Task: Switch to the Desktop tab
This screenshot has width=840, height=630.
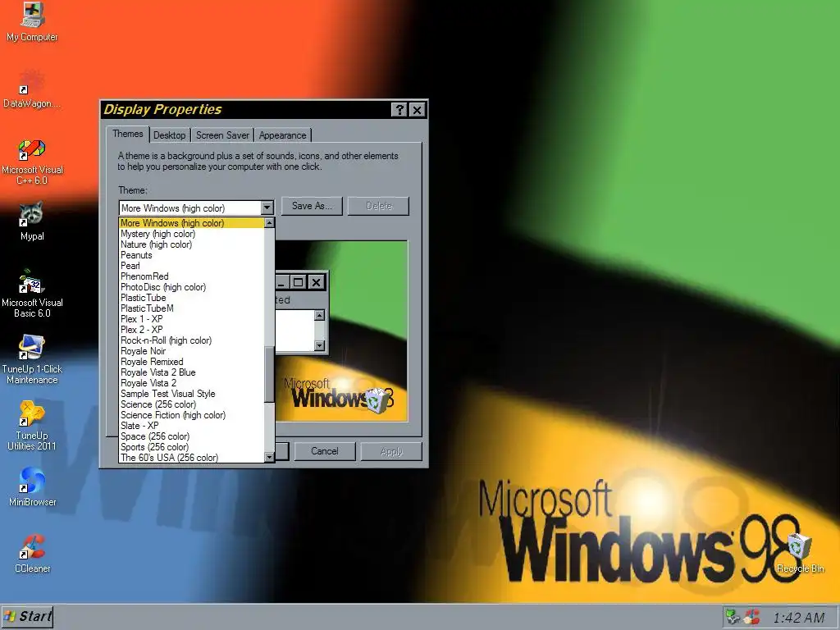Action: tap(169, 135)
